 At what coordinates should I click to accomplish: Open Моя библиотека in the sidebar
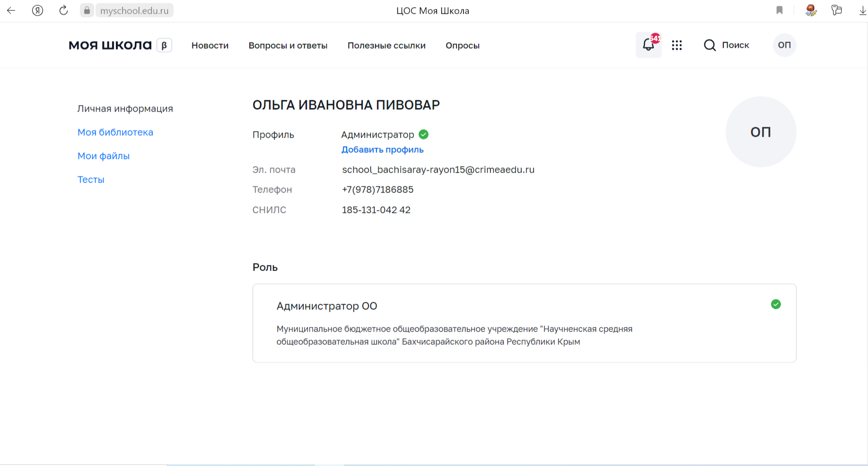pos(115,132)
